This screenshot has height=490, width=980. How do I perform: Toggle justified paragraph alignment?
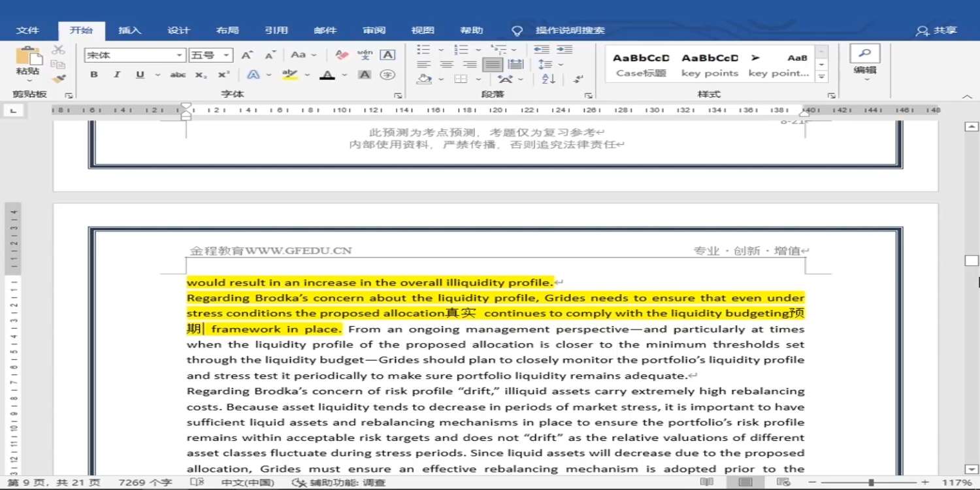coord(493,64)
